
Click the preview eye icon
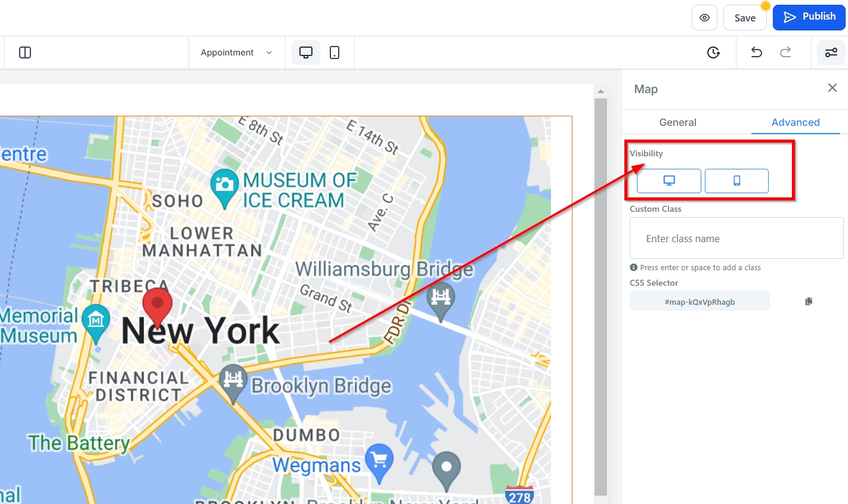[x=704, y=18]
